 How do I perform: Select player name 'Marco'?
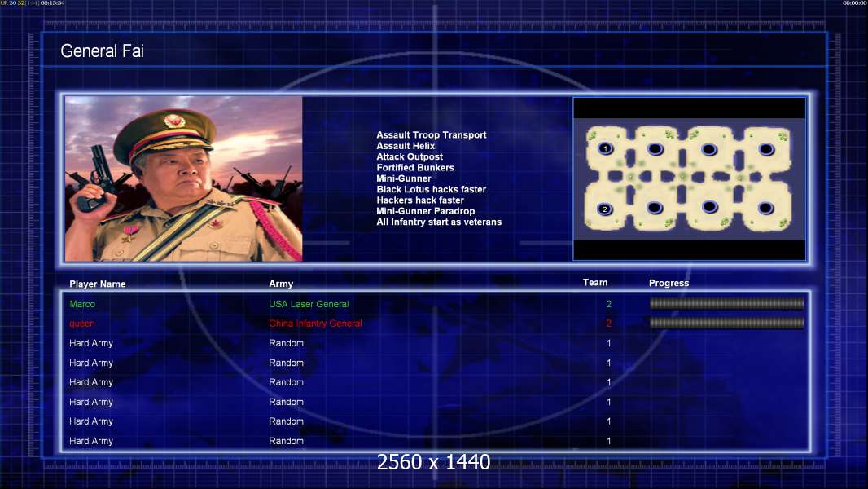(82, 304)
